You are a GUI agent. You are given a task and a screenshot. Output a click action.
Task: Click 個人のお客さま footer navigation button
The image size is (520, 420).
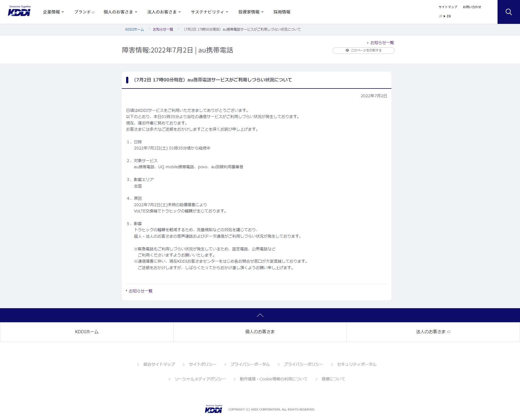(x=260, y=332)
